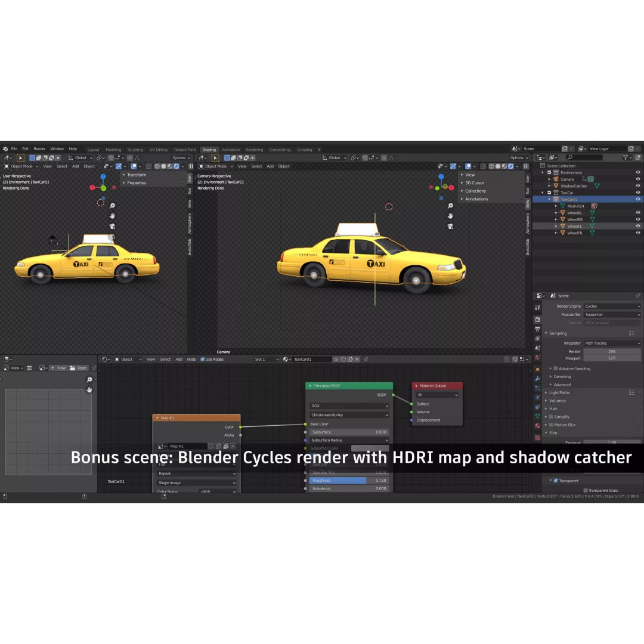Enable Simplify checkbox
Image resolution: width=644 pixels, height=644 pixels.
click(x=551, y=417)
